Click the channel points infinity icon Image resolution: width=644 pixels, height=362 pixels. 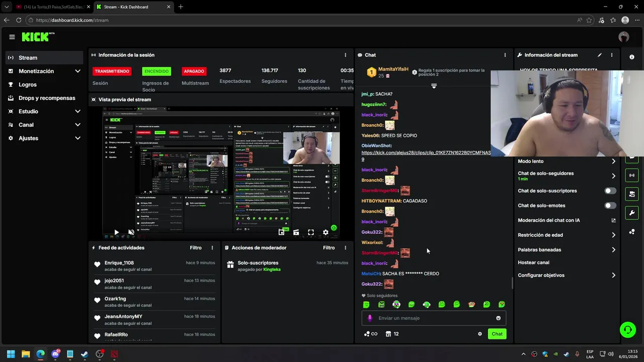370,334
